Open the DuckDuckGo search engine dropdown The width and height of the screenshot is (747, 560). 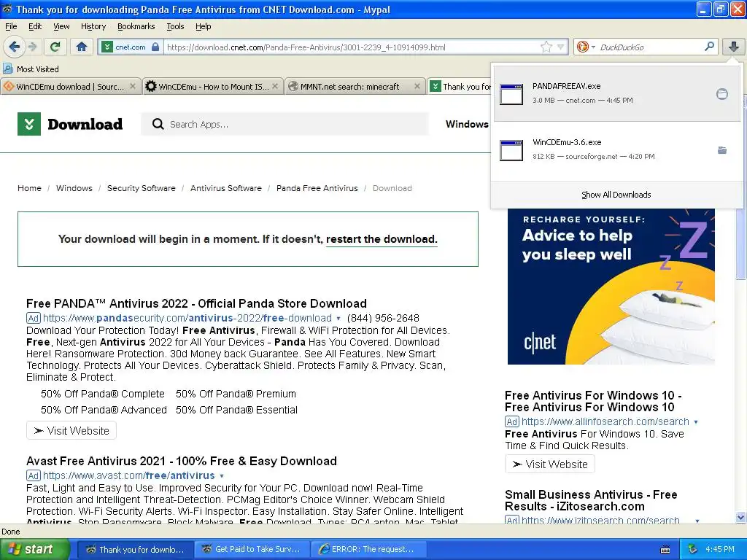pos(586,47)
